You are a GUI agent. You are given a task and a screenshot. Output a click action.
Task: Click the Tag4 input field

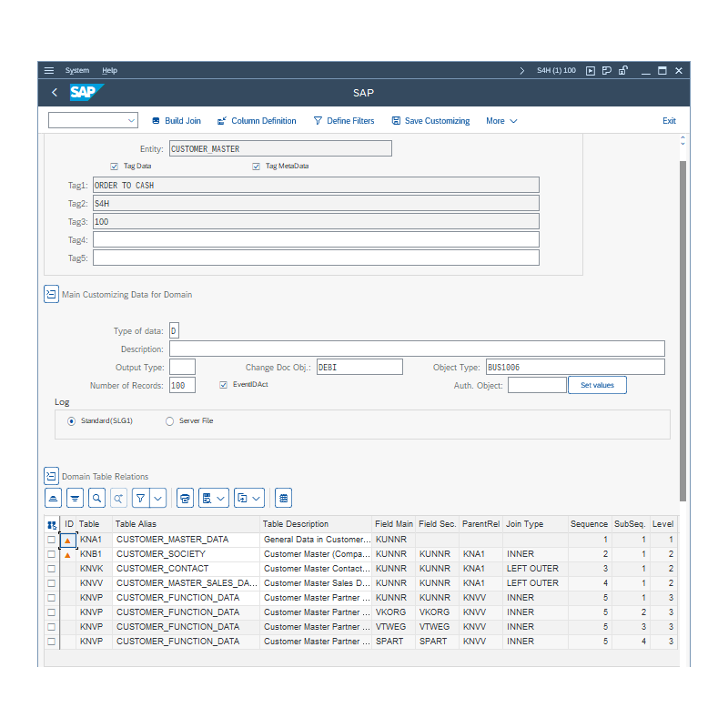coord(316,239)
